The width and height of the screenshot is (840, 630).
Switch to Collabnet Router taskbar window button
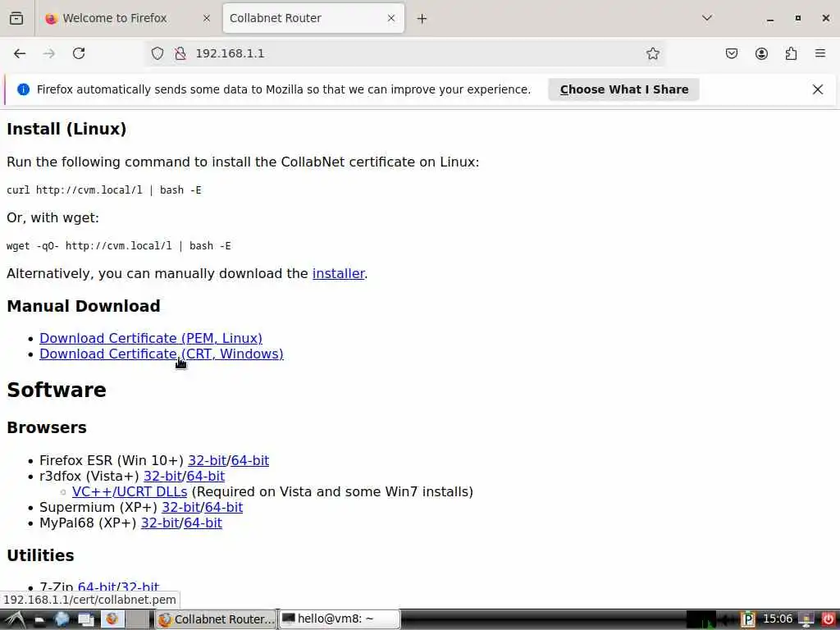tap(216, 620)
